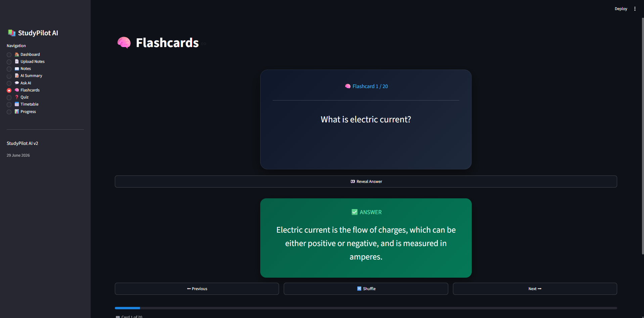Click the Ask AI speech bubble icon

point(17,83)
